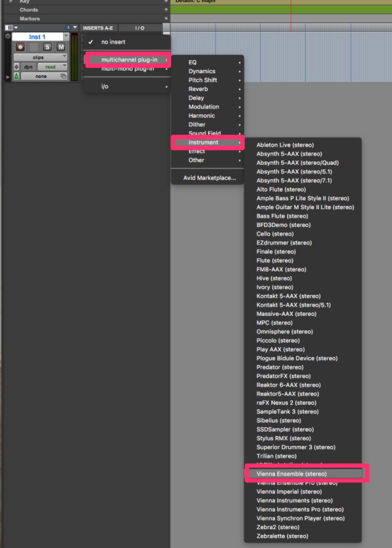Viewport: 392px width, 548px height.
Task: Select Hive (stereo)
Action: pyautogui.click(x=302, y=278)
